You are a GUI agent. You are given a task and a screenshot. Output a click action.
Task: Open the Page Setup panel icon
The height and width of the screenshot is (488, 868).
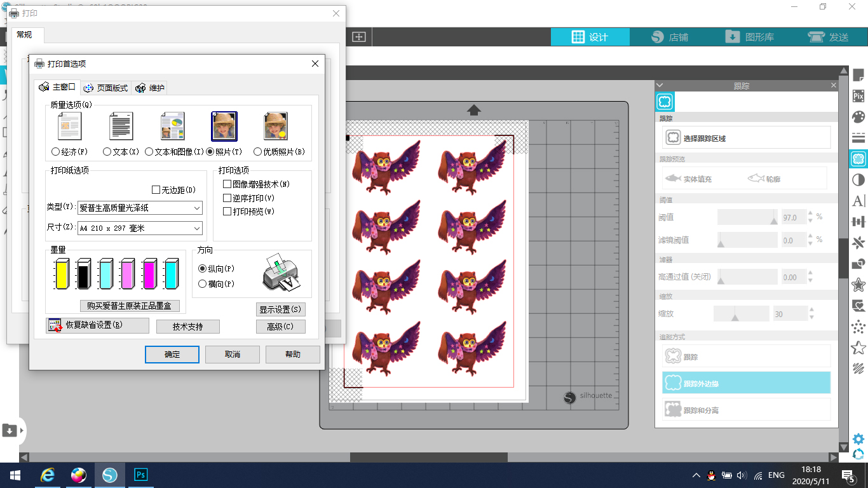click(858, 75)
